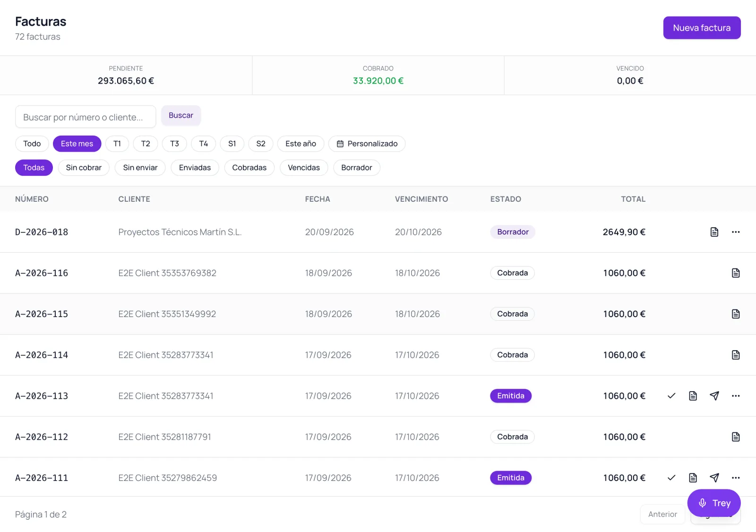This screenshot has width=756, height=532.
Task: Open more options for invoice A-2026-111
Action: [736, 478]
